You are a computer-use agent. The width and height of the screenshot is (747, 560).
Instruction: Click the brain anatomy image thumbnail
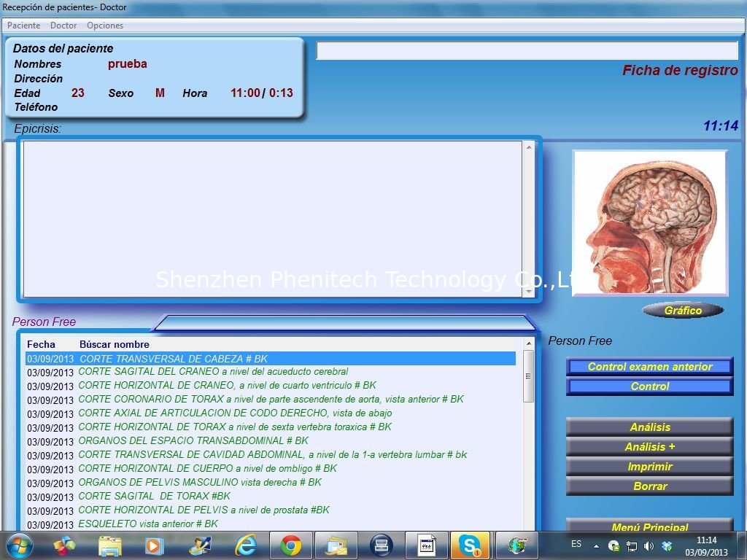(x=650, y=223)
